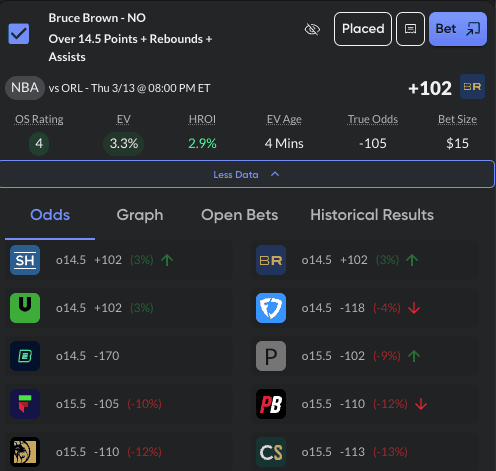Image resolution: width=496 pixels, height=471 pixels.
Task: Hide this bet with crossed-eye icon
Action: point(312,29)
